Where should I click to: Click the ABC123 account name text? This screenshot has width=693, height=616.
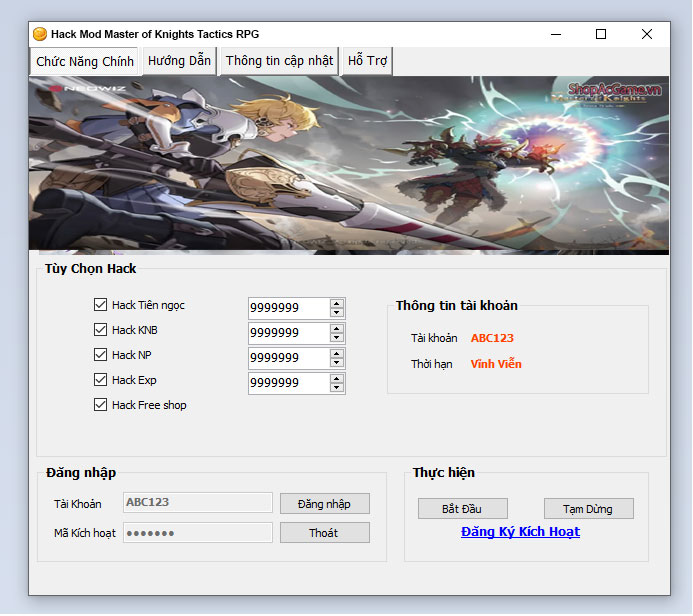492,338
